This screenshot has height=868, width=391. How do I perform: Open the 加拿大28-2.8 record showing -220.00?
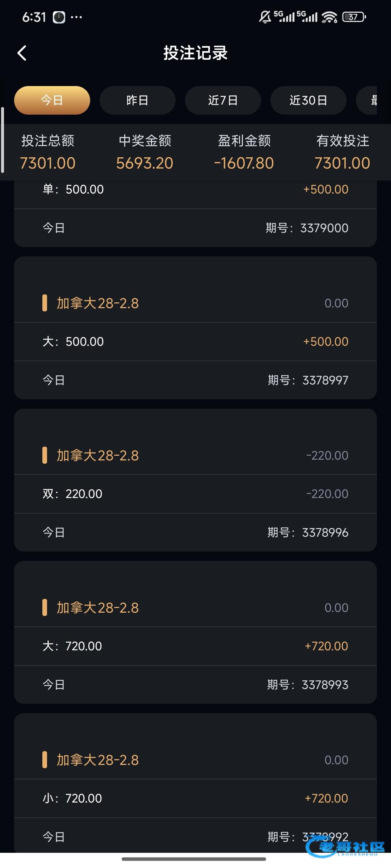click(x=195, y=455)
